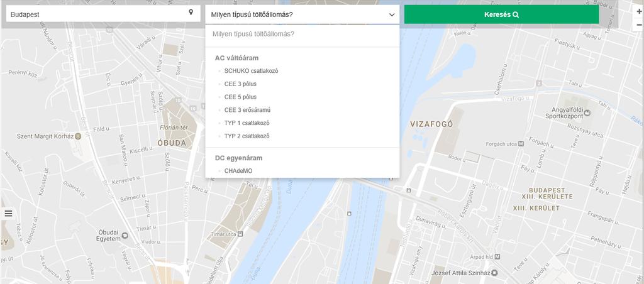Click the József Attila Színház marker icon
Viewport: 644px width, 284px height.
click(494, 273)
